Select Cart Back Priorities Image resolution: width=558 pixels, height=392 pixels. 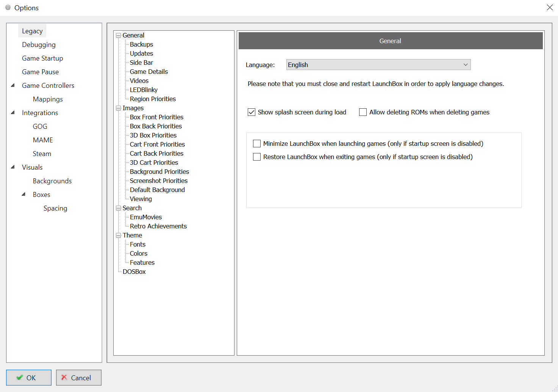coord(156,153)
